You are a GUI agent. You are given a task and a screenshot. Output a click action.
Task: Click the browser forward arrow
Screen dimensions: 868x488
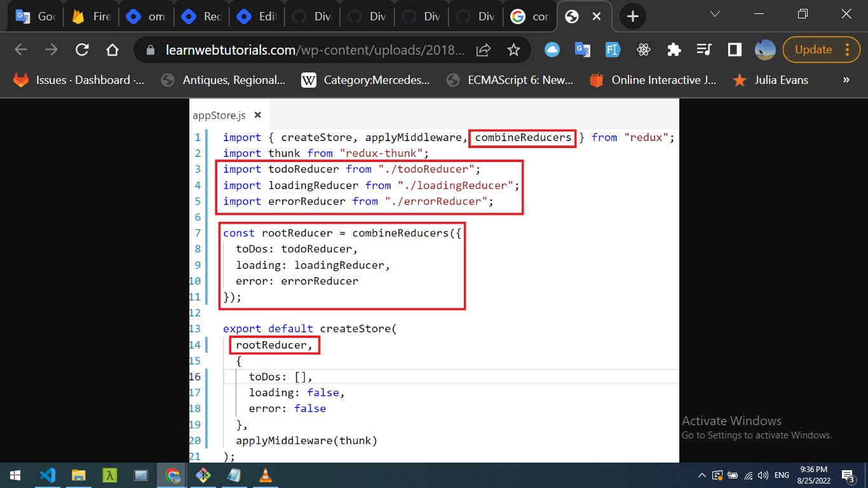[x=51, y=50]
